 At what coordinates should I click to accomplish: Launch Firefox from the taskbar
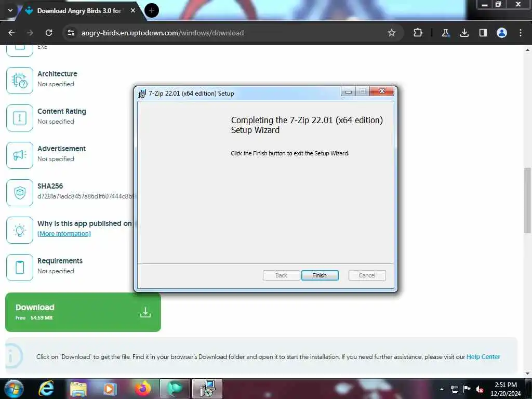[142, 389]
